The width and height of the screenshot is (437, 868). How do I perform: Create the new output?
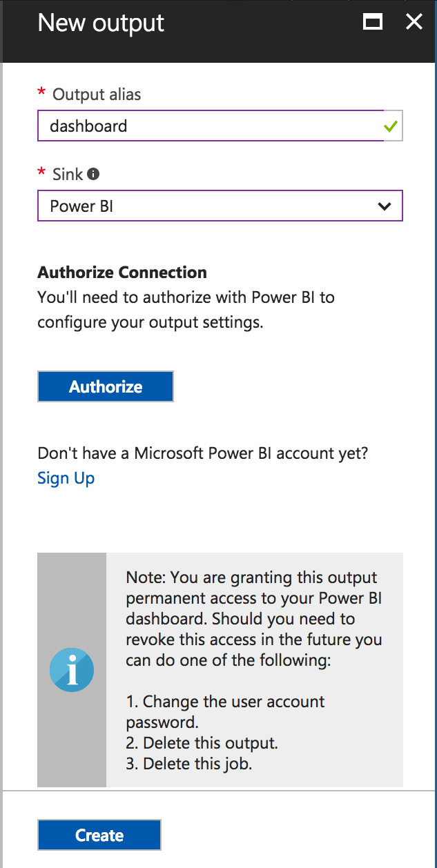[99, 835]
